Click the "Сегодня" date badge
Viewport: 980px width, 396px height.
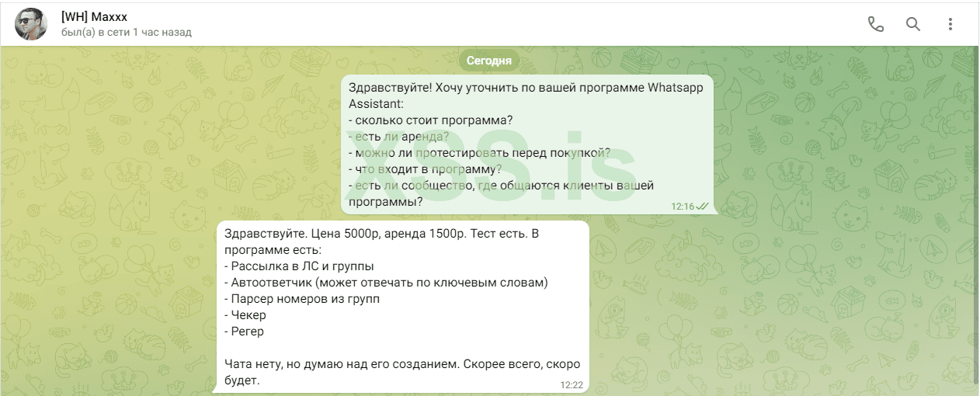click(x=489, y=60)
